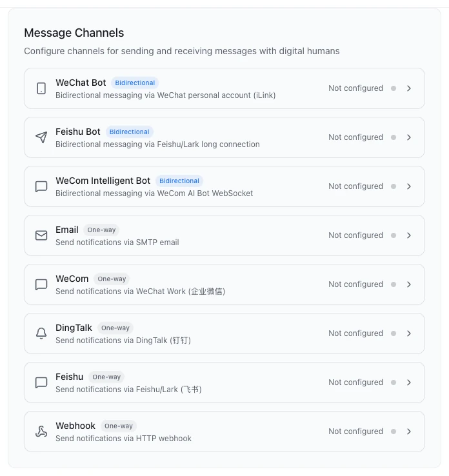Click the status dot on WeChat Bot row
This screenshot has width=449, height=476.
(394, 88)
